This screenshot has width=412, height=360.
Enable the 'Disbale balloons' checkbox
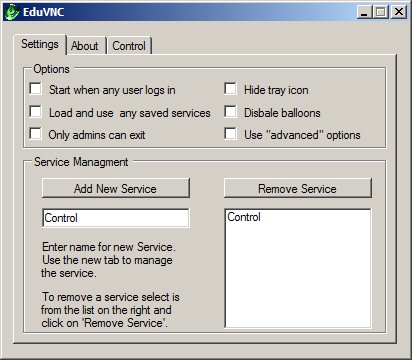[x=230, y=112]
